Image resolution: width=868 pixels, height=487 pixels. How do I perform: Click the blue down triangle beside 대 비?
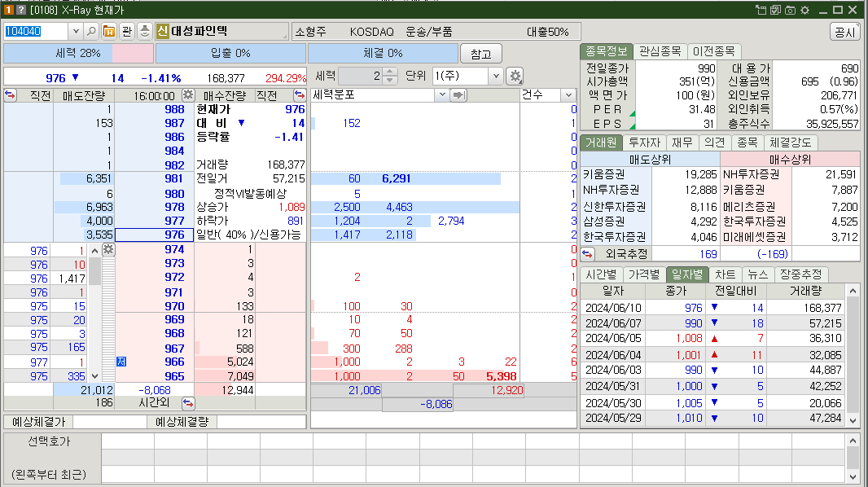242,123
